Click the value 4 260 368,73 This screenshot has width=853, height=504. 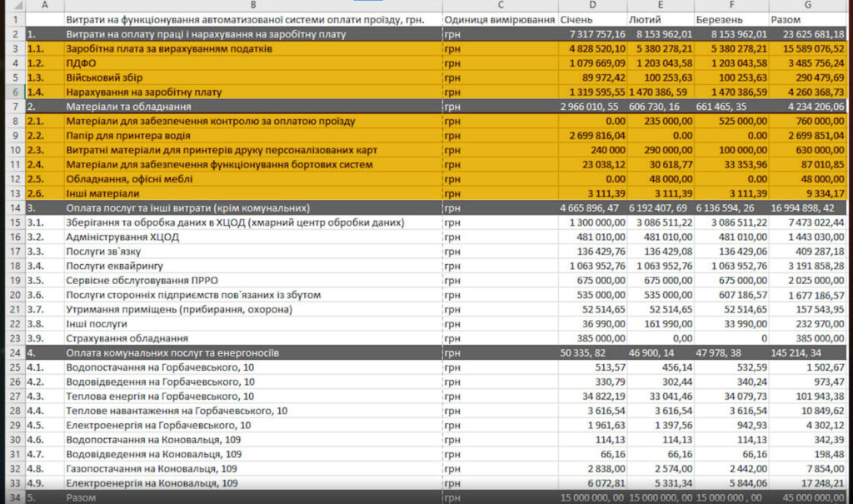[x=816, y=92]
